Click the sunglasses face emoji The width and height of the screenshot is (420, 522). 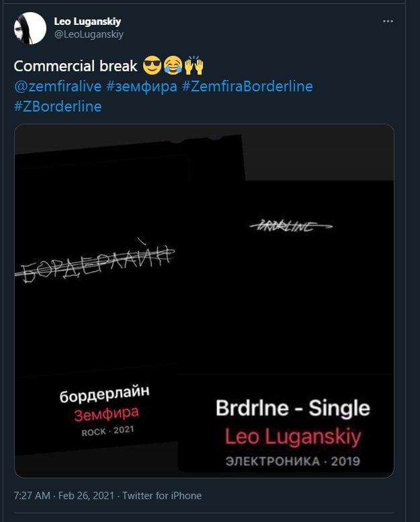point(152,65)
